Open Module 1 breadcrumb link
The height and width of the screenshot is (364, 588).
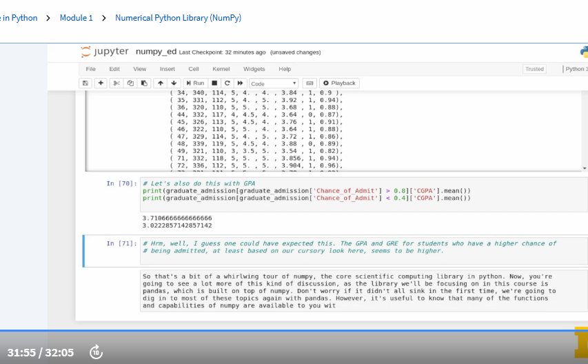coord(76,18)
